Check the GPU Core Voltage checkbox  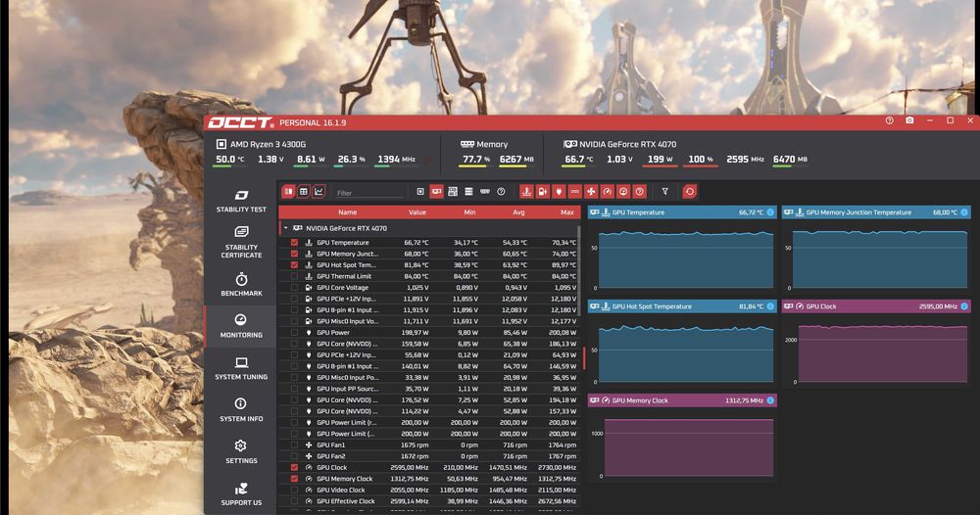click(294, 288)
